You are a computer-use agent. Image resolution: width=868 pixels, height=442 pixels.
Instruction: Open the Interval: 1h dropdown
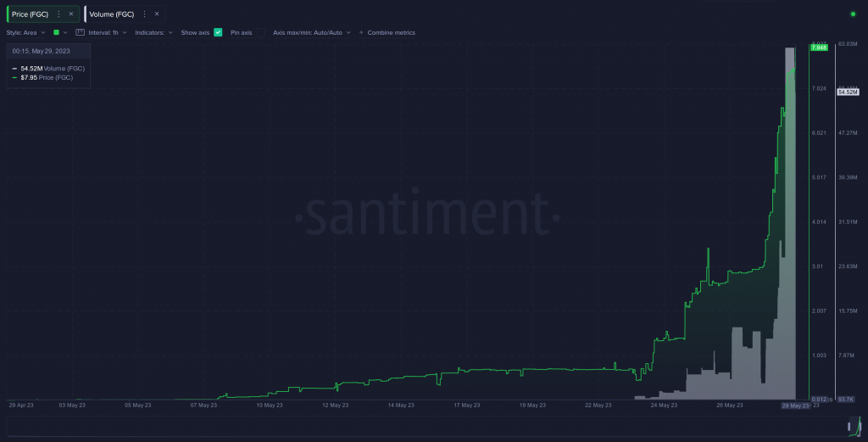108,33
